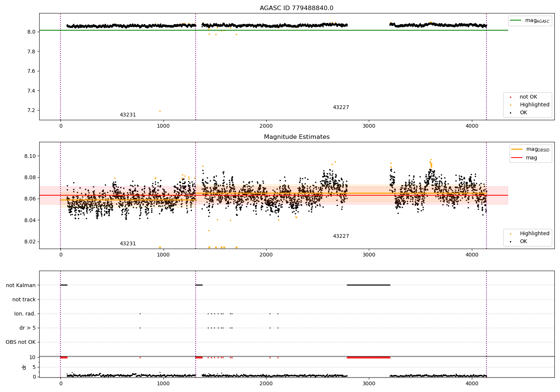Viewport: 560px width, 392px height.
Task: Select the mag OBSID legend entry in the middle plot
Action: [x=530, y=149]
